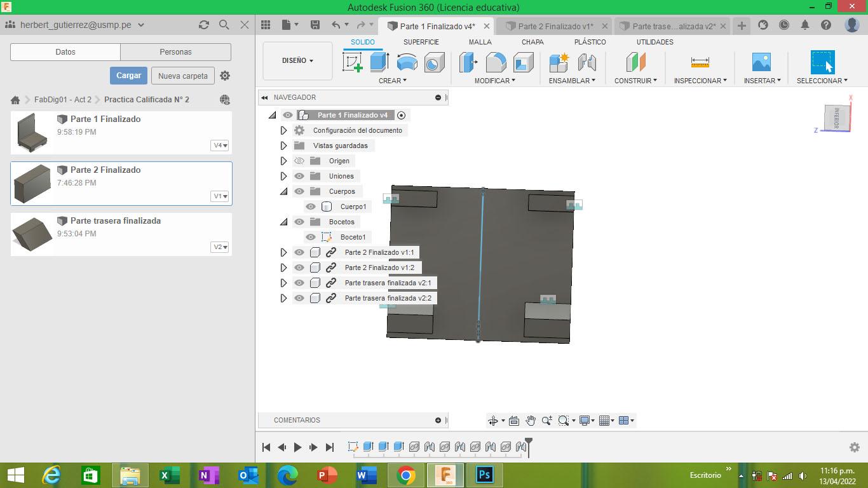Switch to the UTILIDADES tab
The image size is (868, 488).
(654, 42)
